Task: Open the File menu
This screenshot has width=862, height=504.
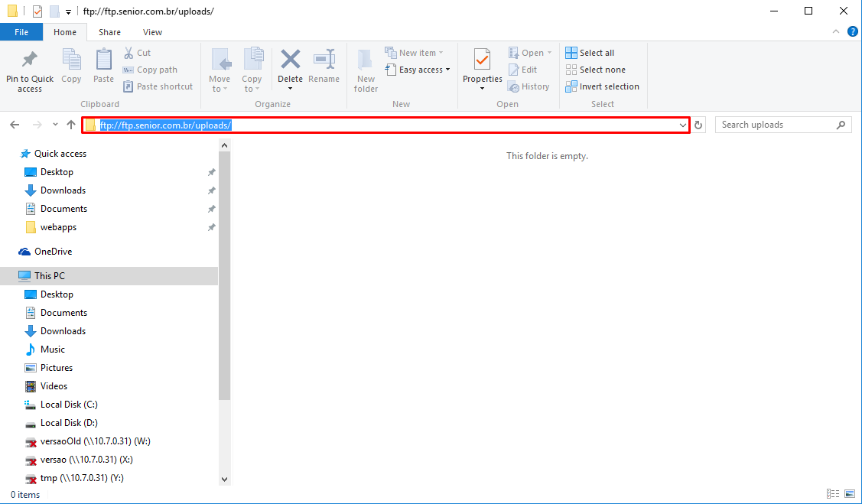Action: [x=21, y=32]
